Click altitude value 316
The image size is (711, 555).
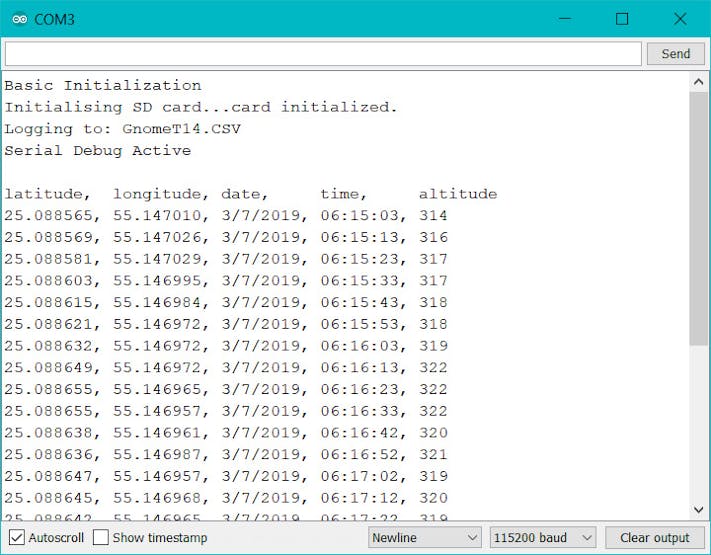coord(433,237)
